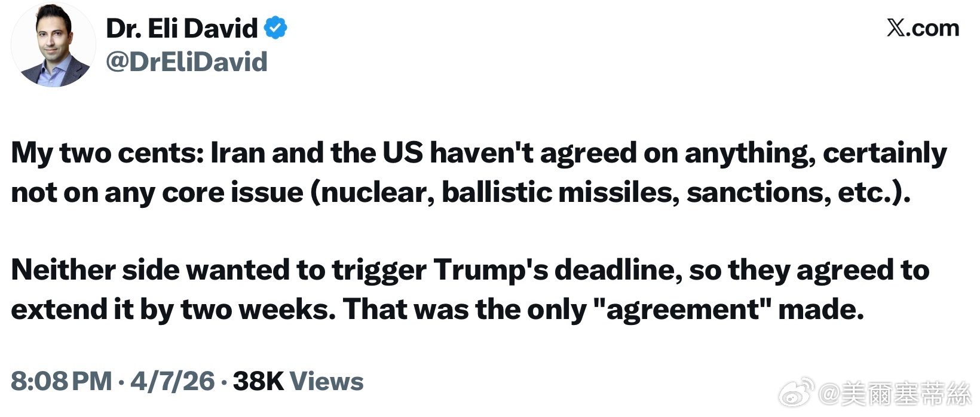Click the words "core issue" in the tweet
Viewport: 980px width, 417px height.
[x=233, y=192]
